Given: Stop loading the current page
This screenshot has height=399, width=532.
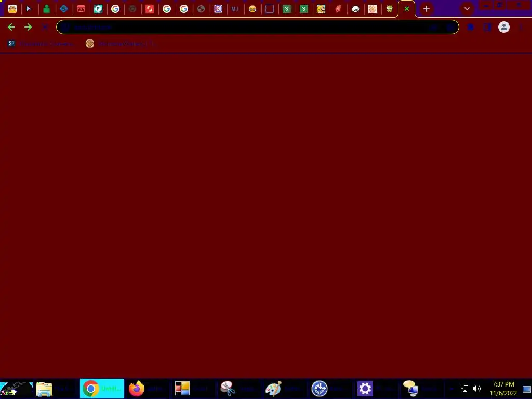Looking at the screenshot, I should point(45,27).
